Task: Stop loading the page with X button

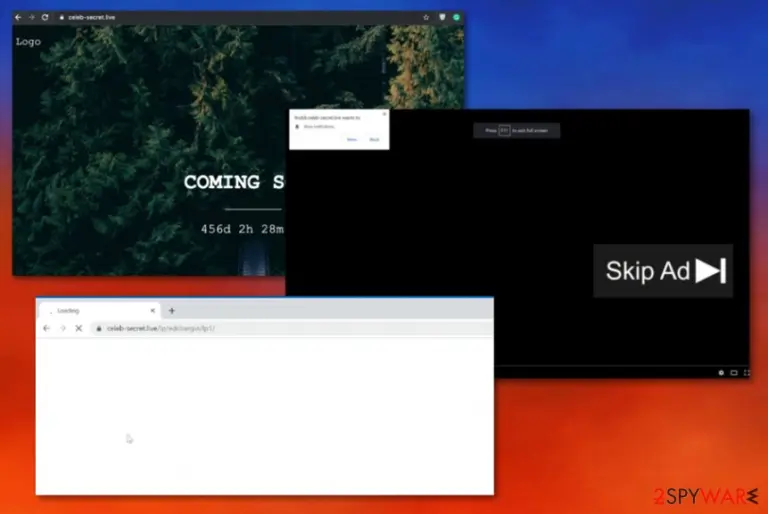Action: tap(79, 328)
